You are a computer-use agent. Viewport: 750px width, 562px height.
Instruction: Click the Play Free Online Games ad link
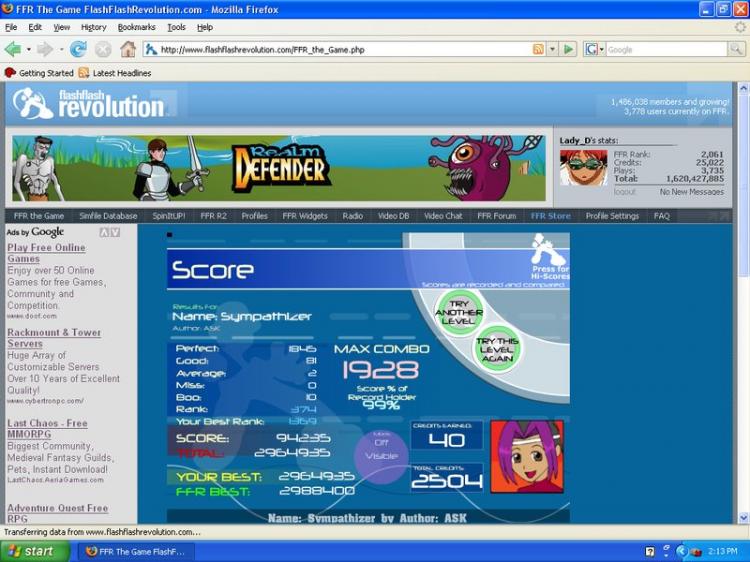point(46,253)
